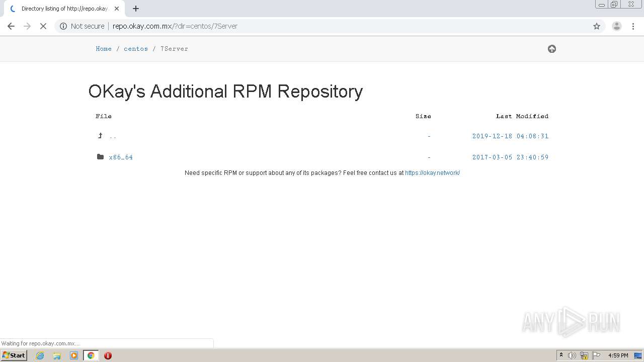This screenshot has height=362, width=644.
Task: Click the File column header
Action: click(104, 116)
